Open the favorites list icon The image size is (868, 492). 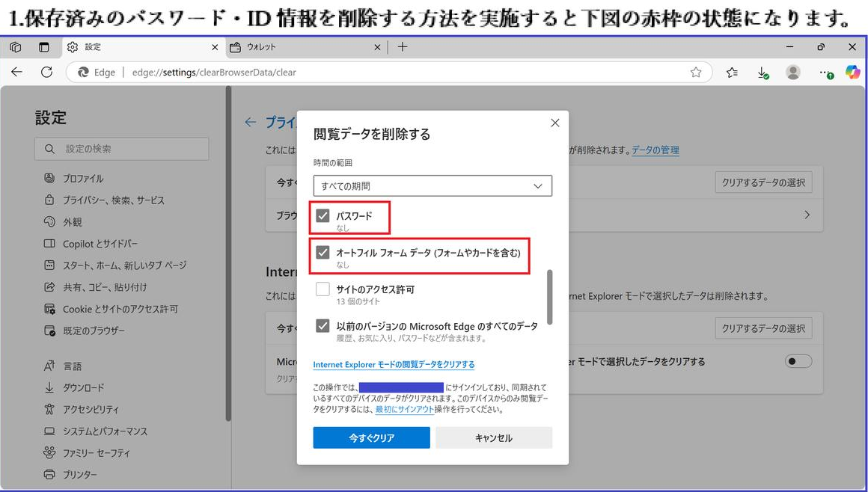point(732,73)
